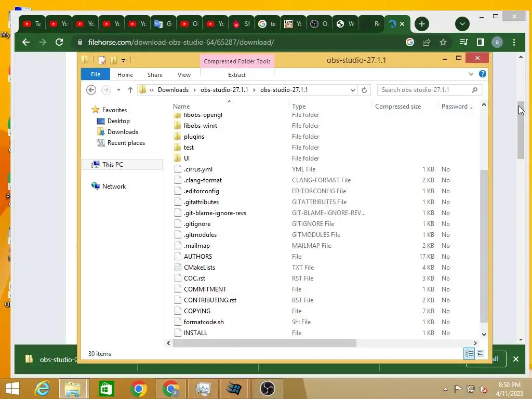532x399 pixels.
Task: Select the CMakeLists file
Action: [x=199, y=268]
